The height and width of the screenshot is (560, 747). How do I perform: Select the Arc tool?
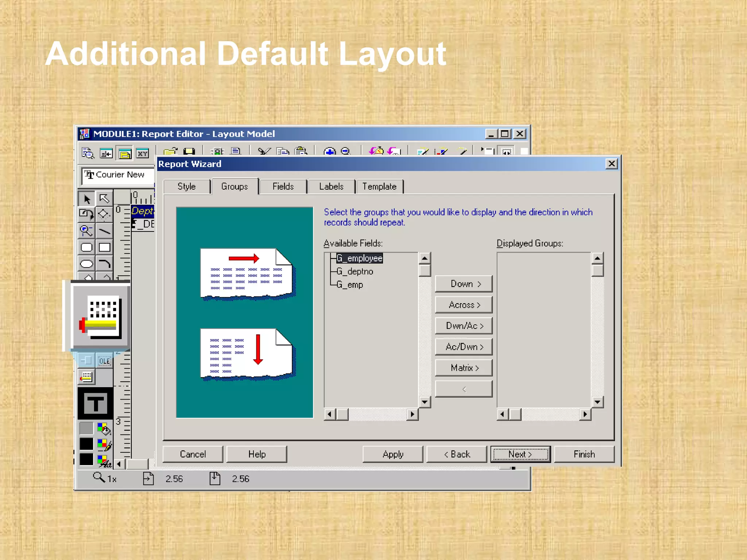tap(104, 264)
